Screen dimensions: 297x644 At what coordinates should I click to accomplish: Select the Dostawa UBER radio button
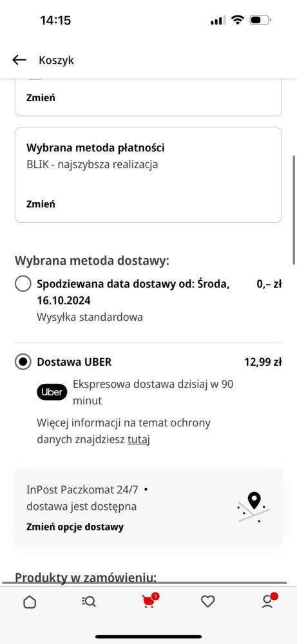pyautogui.click(x=23, y=362)
